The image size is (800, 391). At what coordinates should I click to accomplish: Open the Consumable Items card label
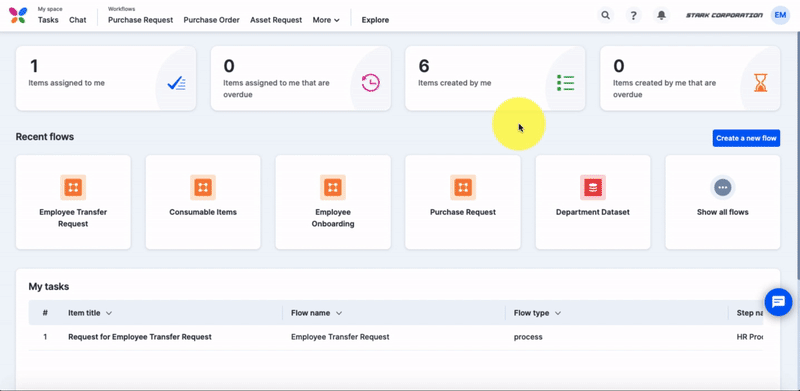(x=203, y=212)
